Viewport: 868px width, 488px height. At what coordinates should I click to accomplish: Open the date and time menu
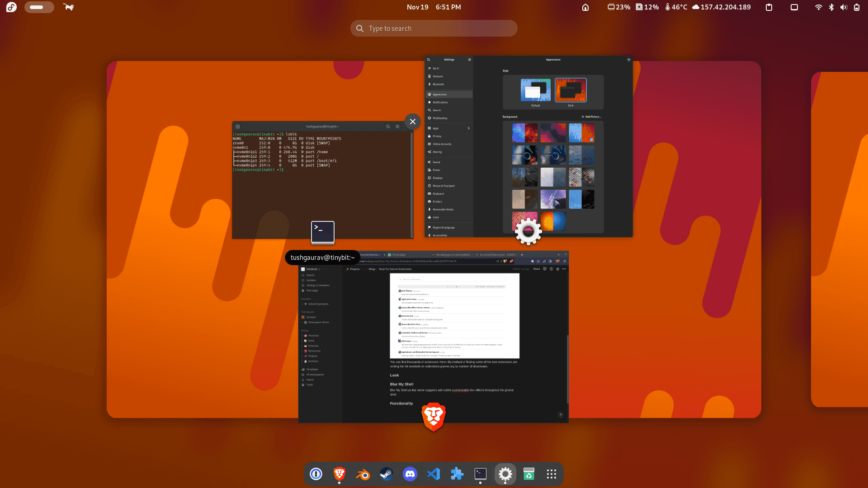click(x=434, y=7)
